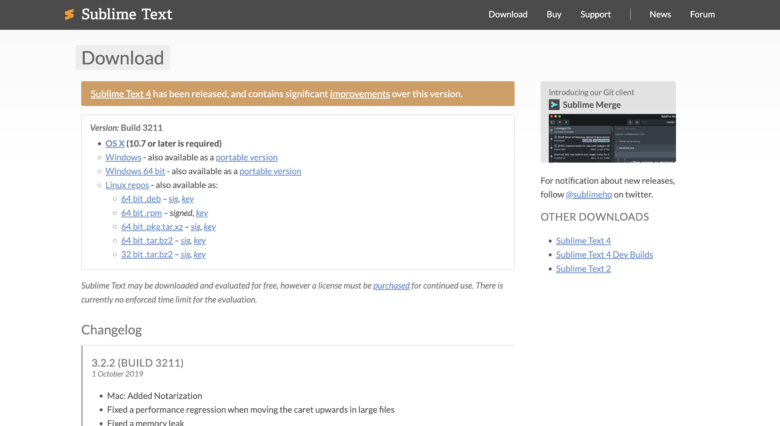Image resolution: width=780 pixels, height=426 pixels.
Task: Get the Windows portable version
Action: 246,157
